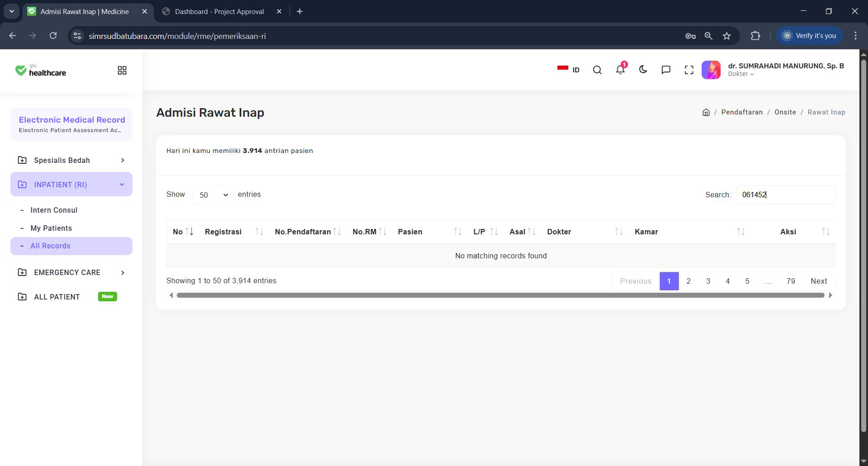The height and width of the screenshot is (466, 868).
Task: Sort table by No.RM column
Action: pos(369,232)
